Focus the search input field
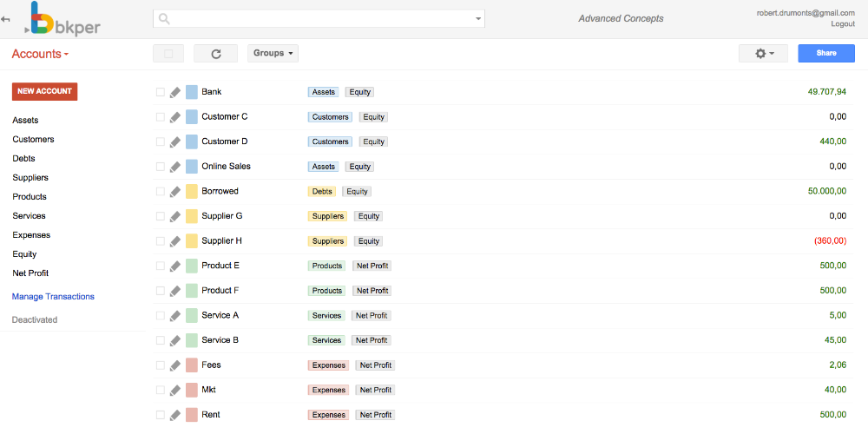868x434 pixels. pos(319,19)
